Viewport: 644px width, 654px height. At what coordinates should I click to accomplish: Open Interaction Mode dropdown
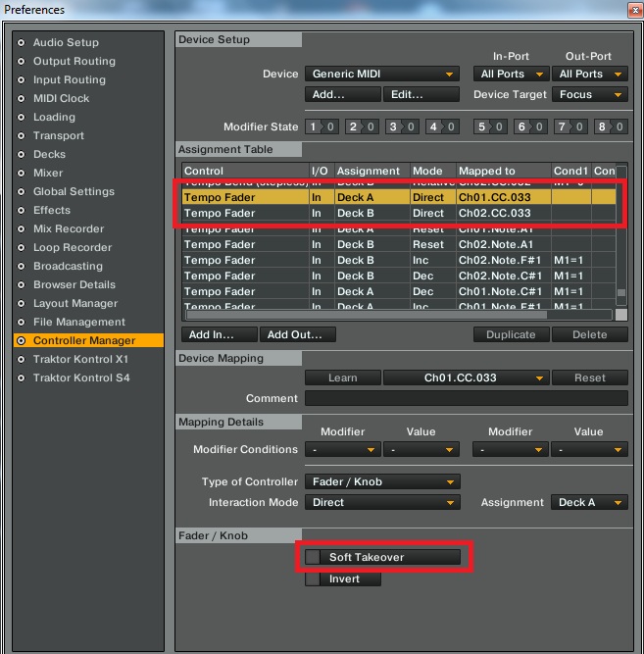(x=382, y=502)
